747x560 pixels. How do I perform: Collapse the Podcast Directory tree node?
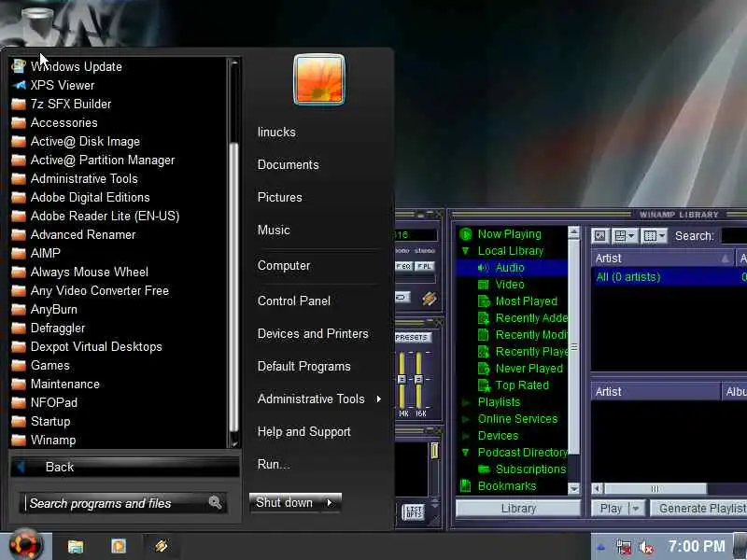tap(465, 453)
